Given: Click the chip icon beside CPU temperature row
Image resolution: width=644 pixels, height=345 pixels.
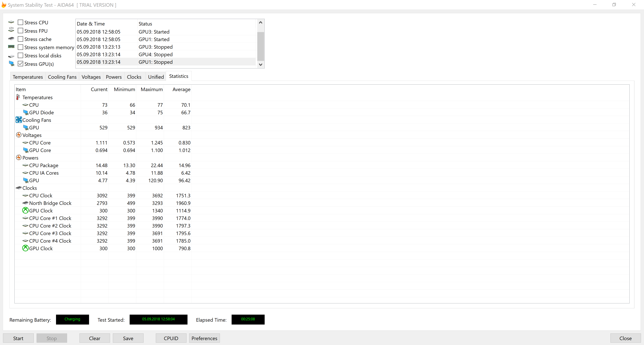Looking at the screenshot, I should [x=25, y=105].
